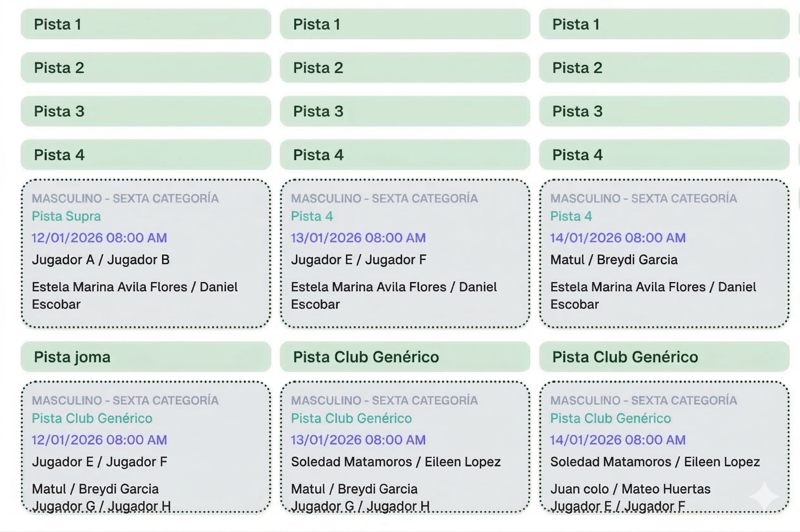Click Pista Club Genérico link in 12/01/2026 card
The width and height of the screenshot is (800, 532).
(x=92, y=418)
